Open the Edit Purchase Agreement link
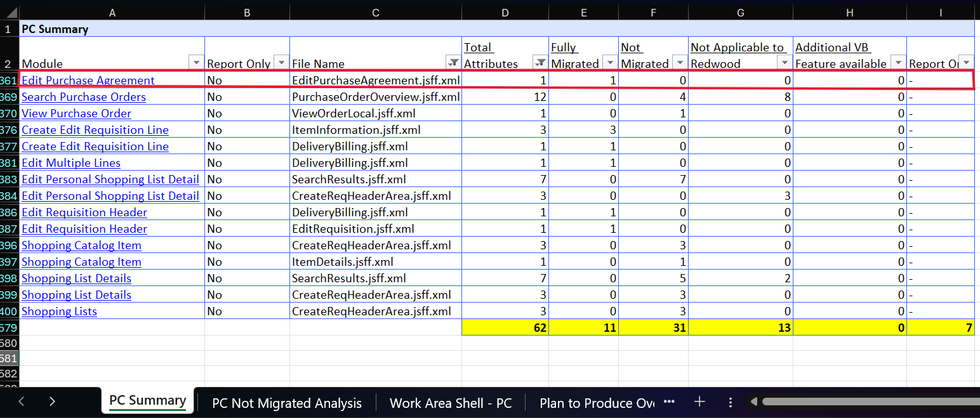980x418 pixels. click(x=88, y=81)
